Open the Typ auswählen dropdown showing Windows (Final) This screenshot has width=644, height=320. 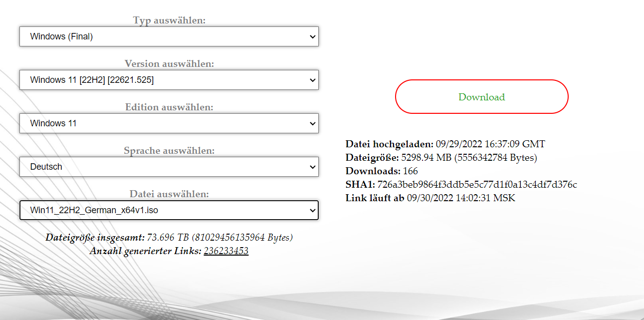tap(169, 36)
